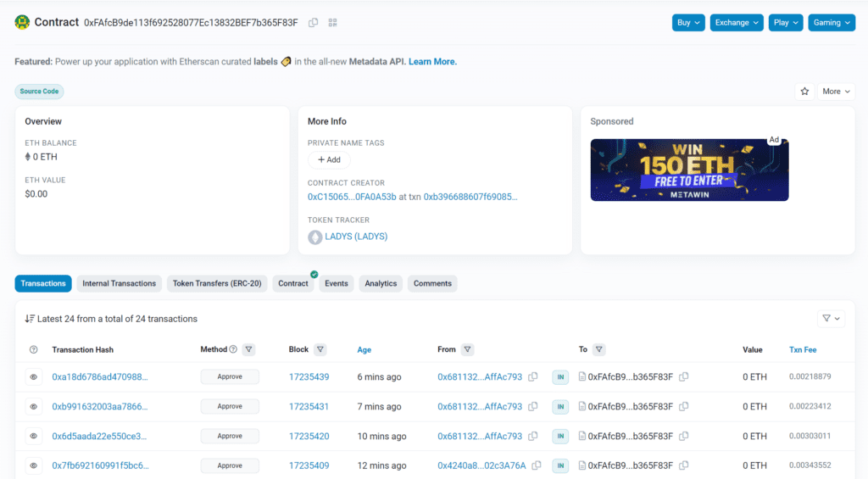Viewport: 868px width, 479px height.
Task: Open contract creator address 0xC15065...0FA0A53b
Action: [352, 197]
